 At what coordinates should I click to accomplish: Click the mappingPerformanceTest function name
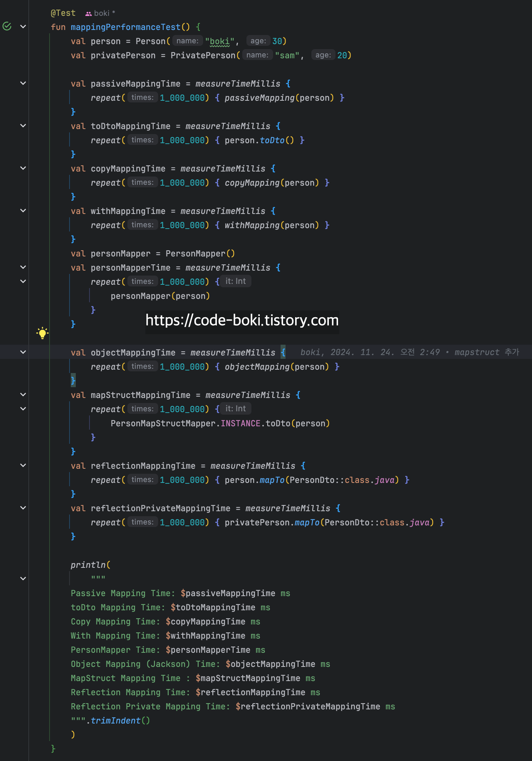(126, 27)
